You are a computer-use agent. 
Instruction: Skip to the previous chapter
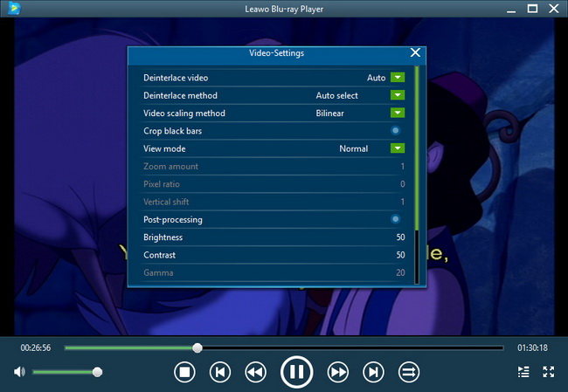click(220, 372)
